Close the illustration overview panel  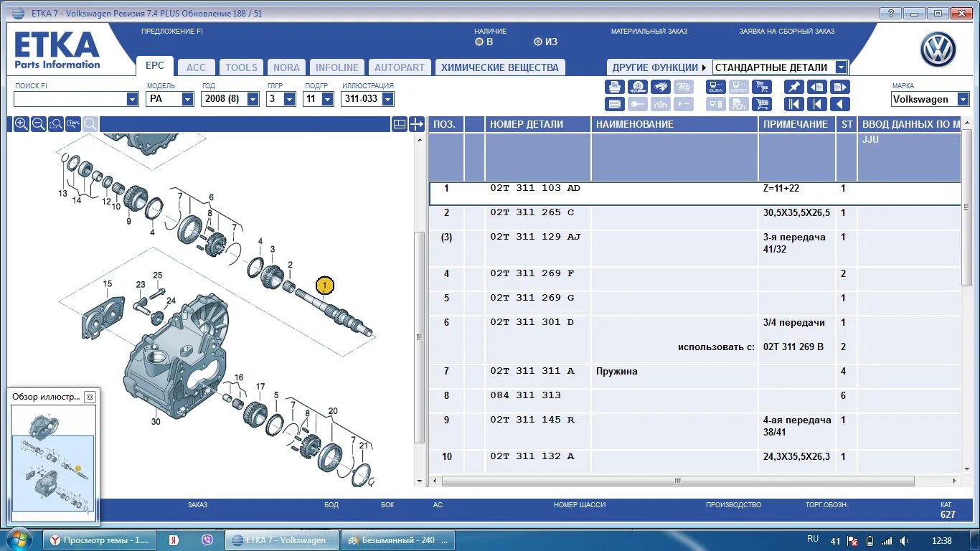(90, 397)
